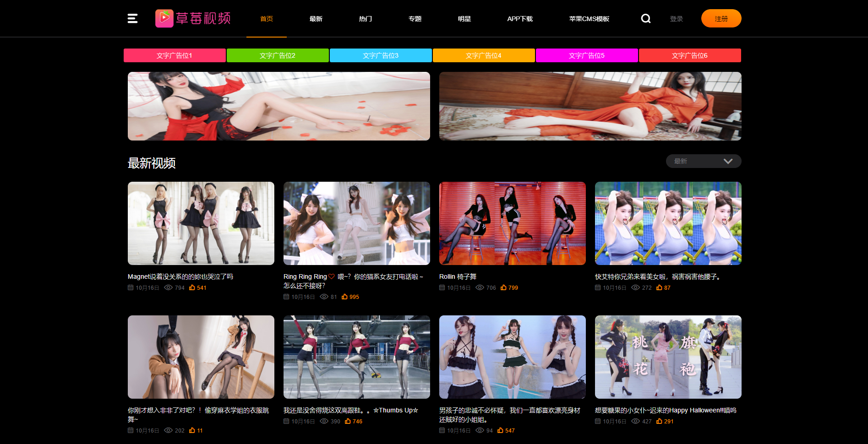Click thumbs-up icon showing 291 likes
Image resolution: width=868 pixels, height=444 pixels.
coord(659,421)
